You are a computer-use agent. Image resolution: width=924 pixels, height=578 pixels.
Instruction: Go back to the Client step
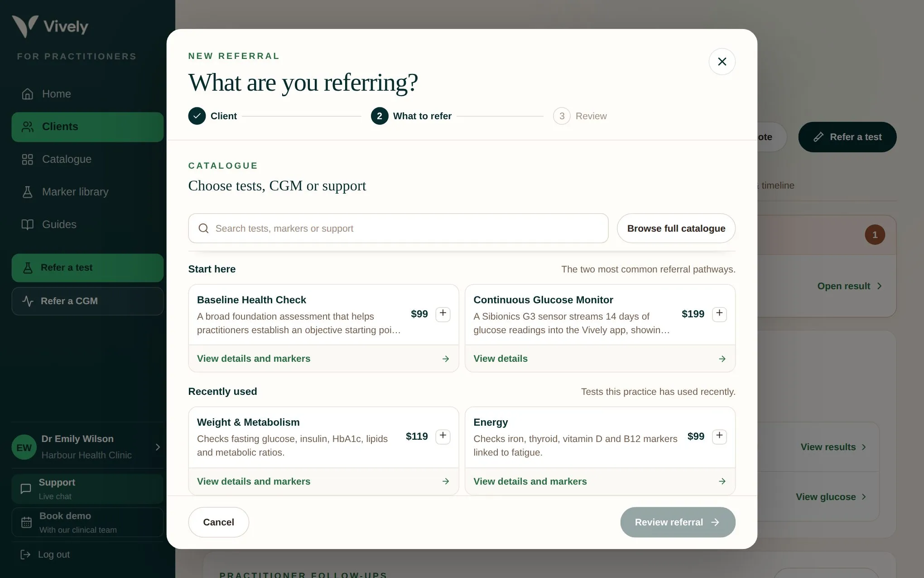[x=212, y=116]
